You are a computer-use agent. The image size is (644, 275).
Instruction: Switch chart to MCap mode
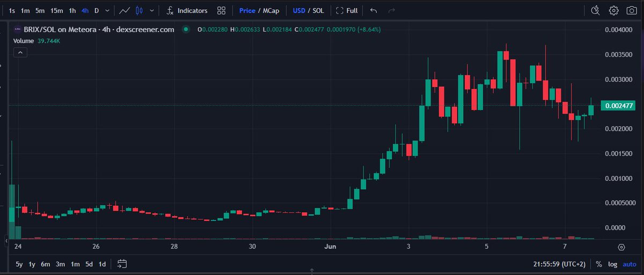[272, 11]
